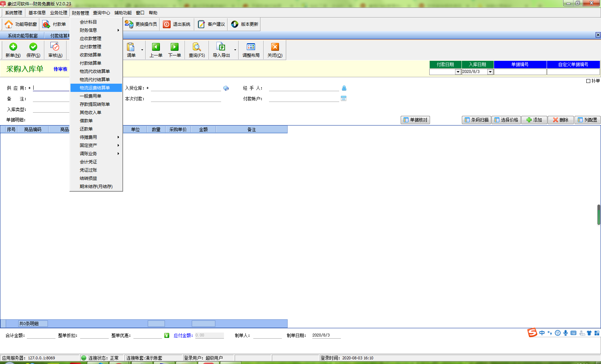Click 查询(F5) search icon
Screen dimensions: 601x364
tap(197, 47)
